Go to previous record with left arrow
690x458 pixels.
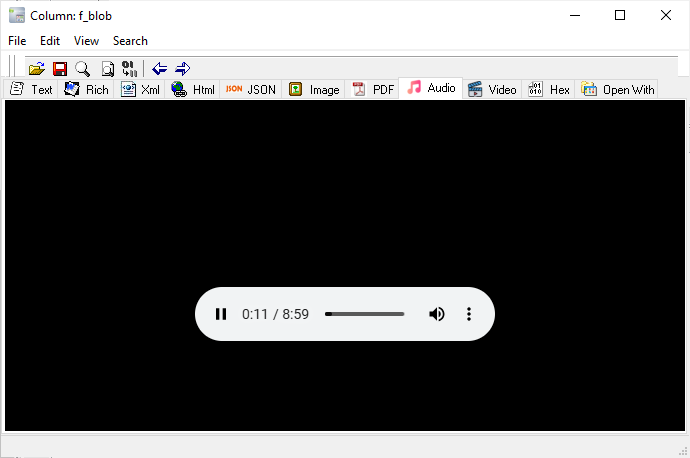(159, 68)
